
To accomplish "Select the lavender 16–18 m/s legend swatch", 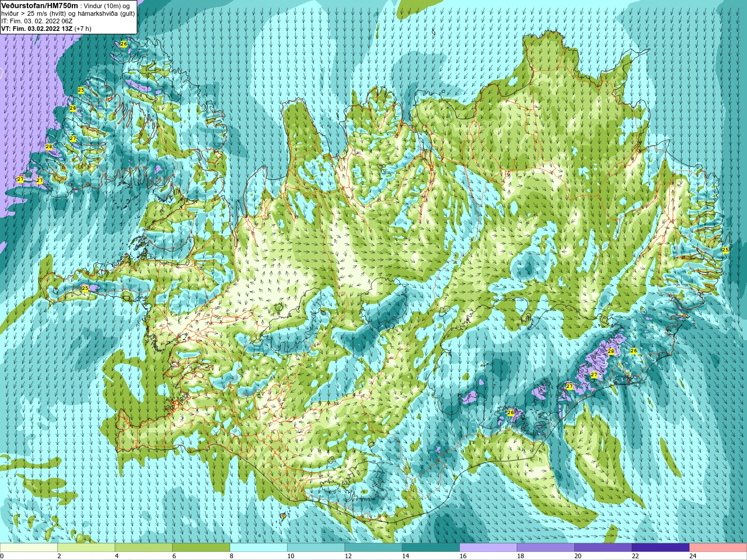I will coord(488,548).
